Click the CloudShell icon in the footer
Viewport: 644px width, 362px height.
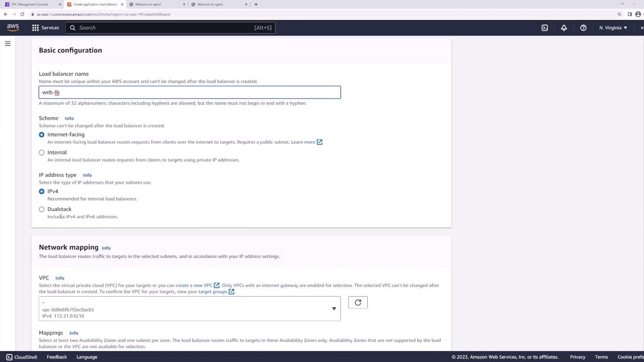[x=9, y=357]
